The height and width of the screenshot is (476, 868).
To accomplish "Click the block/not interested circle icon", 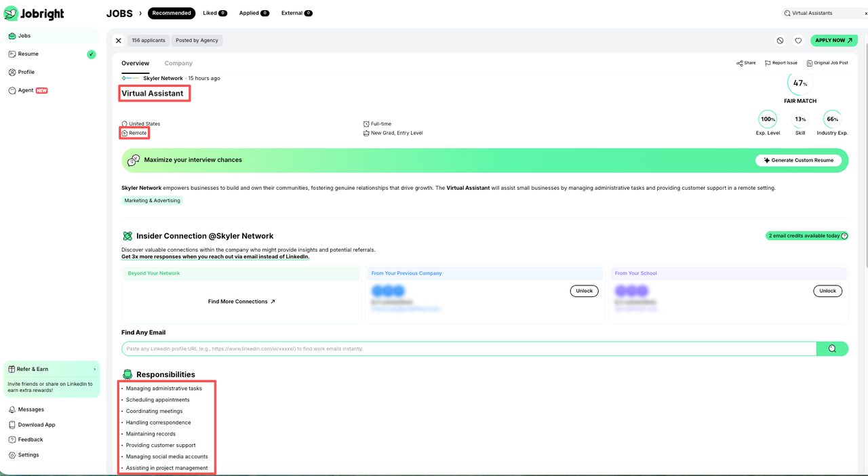I will click(x=780, y=41).
